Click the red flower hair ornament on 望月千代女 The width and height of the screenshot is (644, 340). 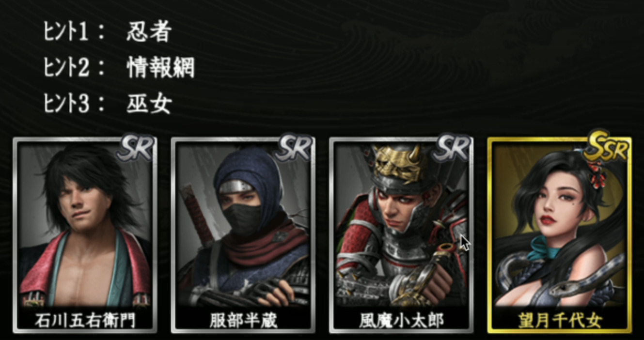click(x=596, y=174)
